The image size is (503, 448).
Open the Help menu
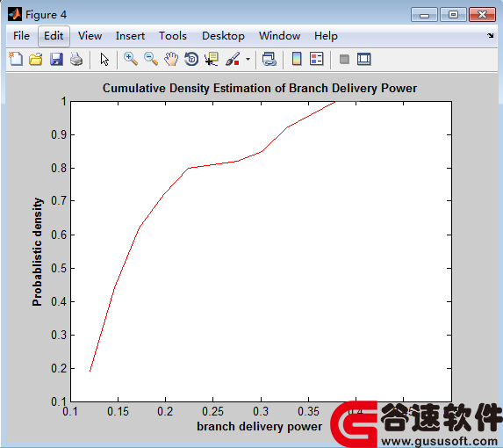tap(326, 36)
